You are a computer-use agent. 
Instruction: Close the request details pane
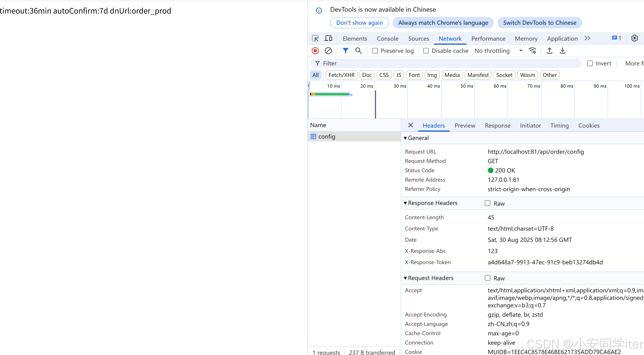[410, 125]
